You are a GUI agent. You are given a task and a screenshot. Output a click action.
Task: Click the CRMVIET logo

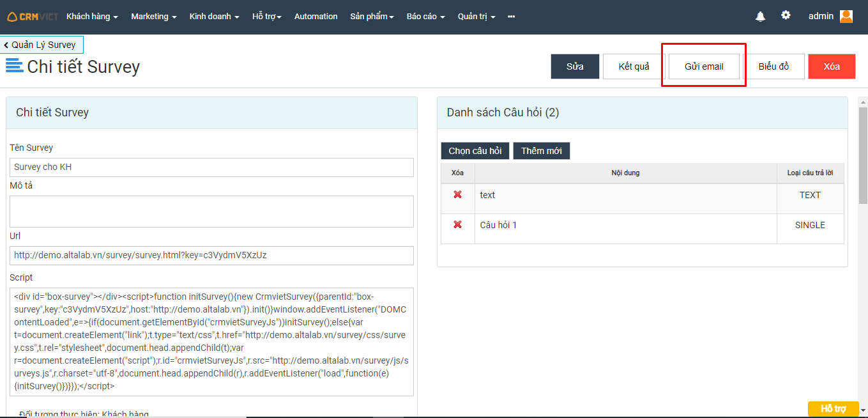pyautogui.click(x=32, y=17)
